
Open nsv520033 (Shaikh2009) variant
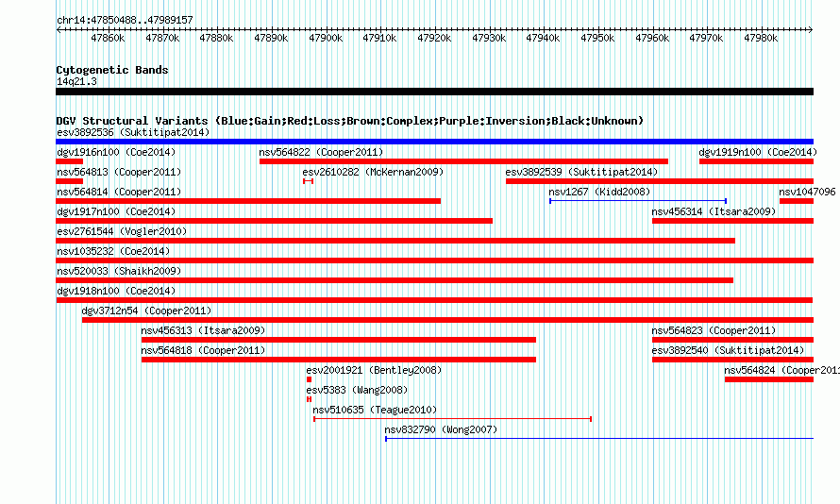[119, 271]
